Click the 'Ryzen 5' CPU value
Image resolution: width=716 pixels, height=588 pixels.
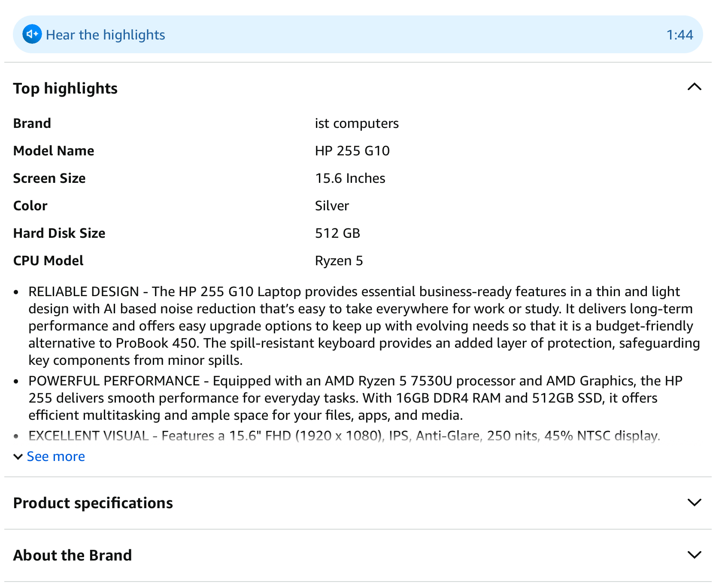[x=339, y=261]
